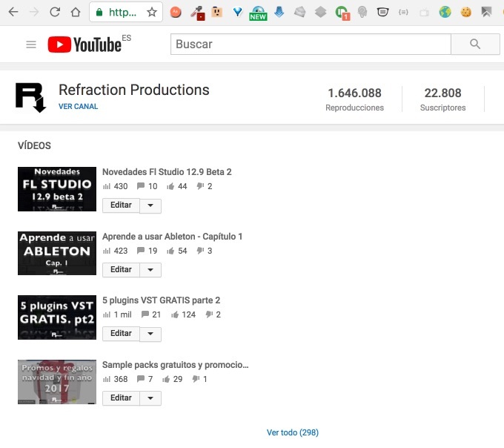This screenshot has height=448, width=504.
Task: Expand Editar dropdown arrow for Sample packs gratuitos
Action: coord(150,398)
